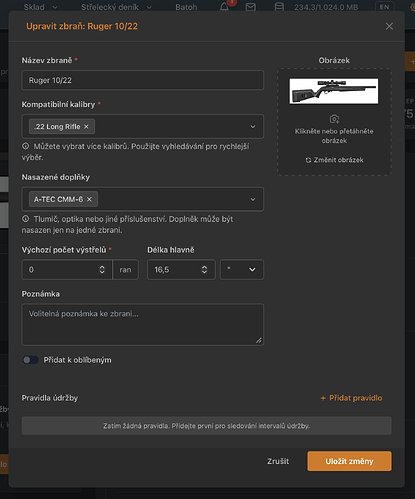Screen dimensions: 415x499
Task: Click the .22 Long Rifle tag text
Action: pyautogui.click(x=57, y=127)
